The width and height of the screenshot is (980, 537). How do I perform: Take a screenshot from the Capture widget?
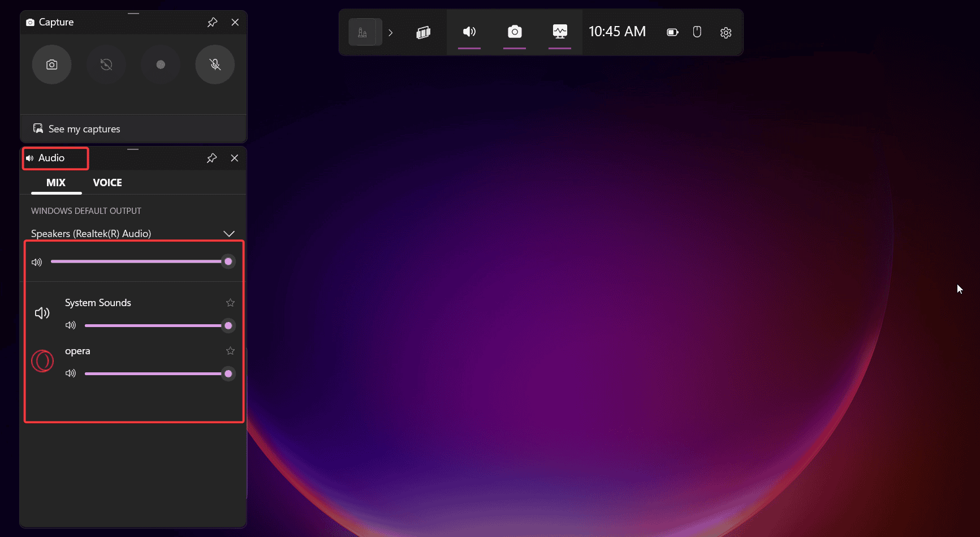tap(51, 65)
